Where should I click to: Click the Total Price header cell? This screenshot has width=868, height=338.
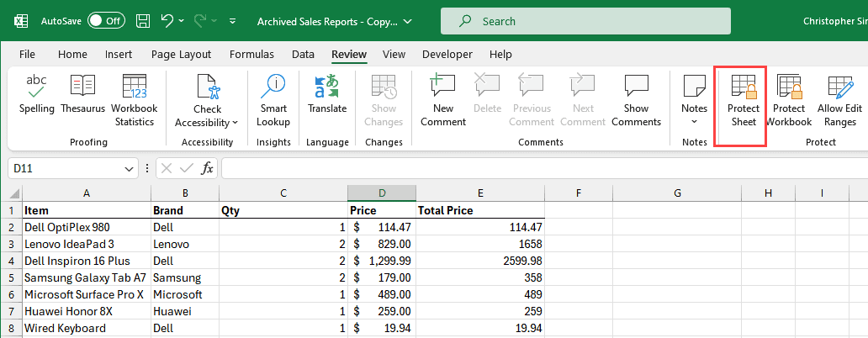pyautogui.click(x=480, y=210)
